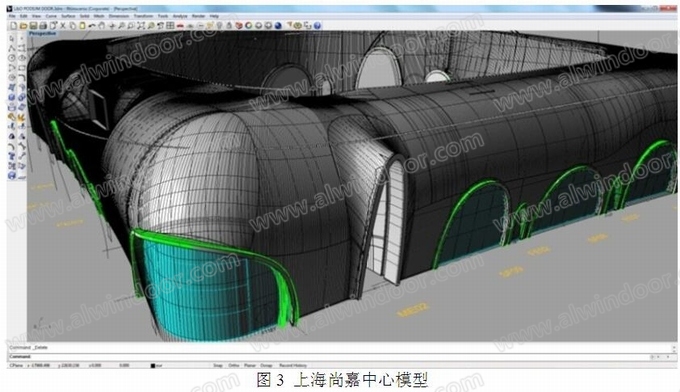680x392 pixels.
Task: Open the File menu
Action: [x=12, y=16]
